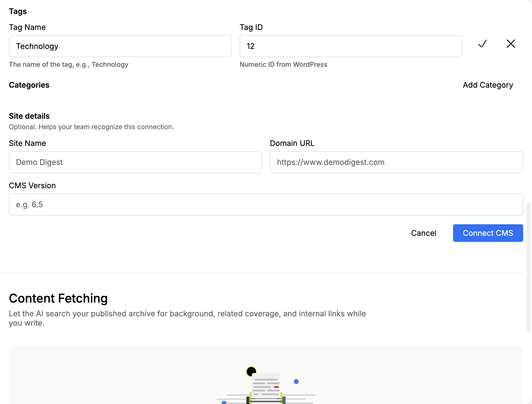
Task: Click into the Domain URL field
Action: [x=396, y=162]
